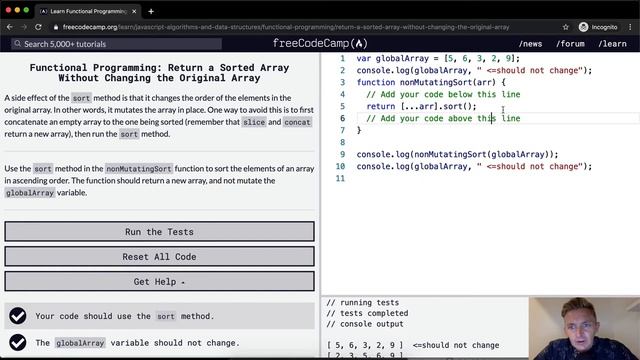Focus the Search 5,000+ tutorials field
The image size is (640, 360).
(x=117, y=44)
